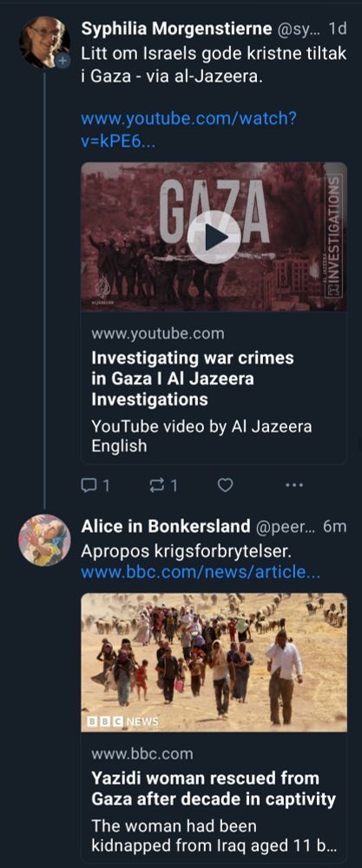Open the BBC News refugee photo thumbnail

point(214,662)
